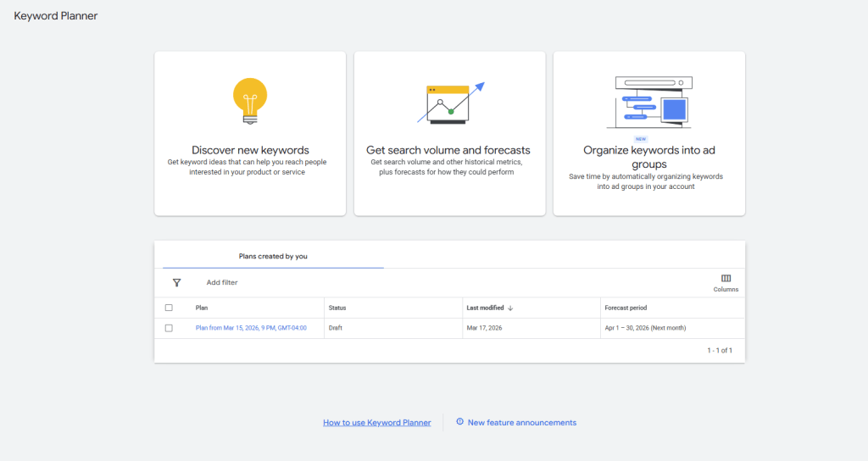Click the Add filter field

tap(222, 282)
